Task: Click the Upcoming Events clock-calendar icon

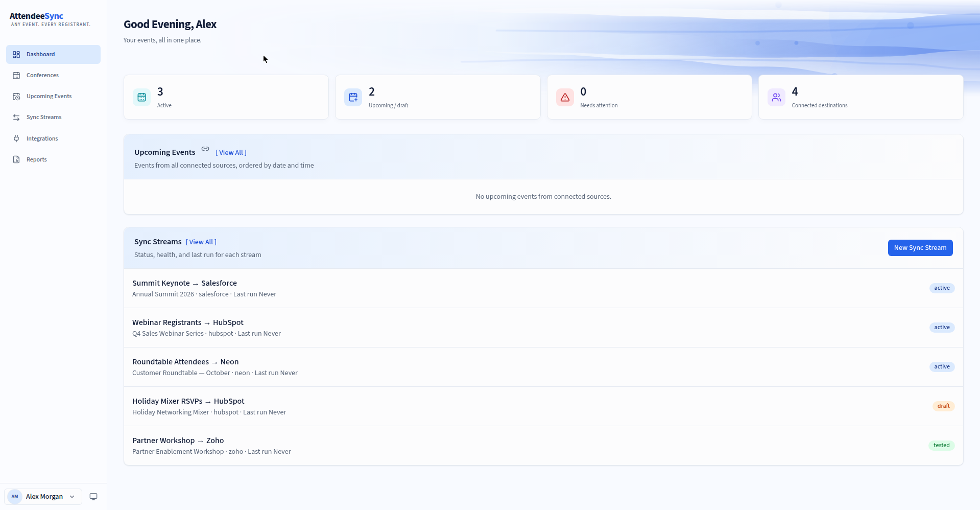Action: 16,96
